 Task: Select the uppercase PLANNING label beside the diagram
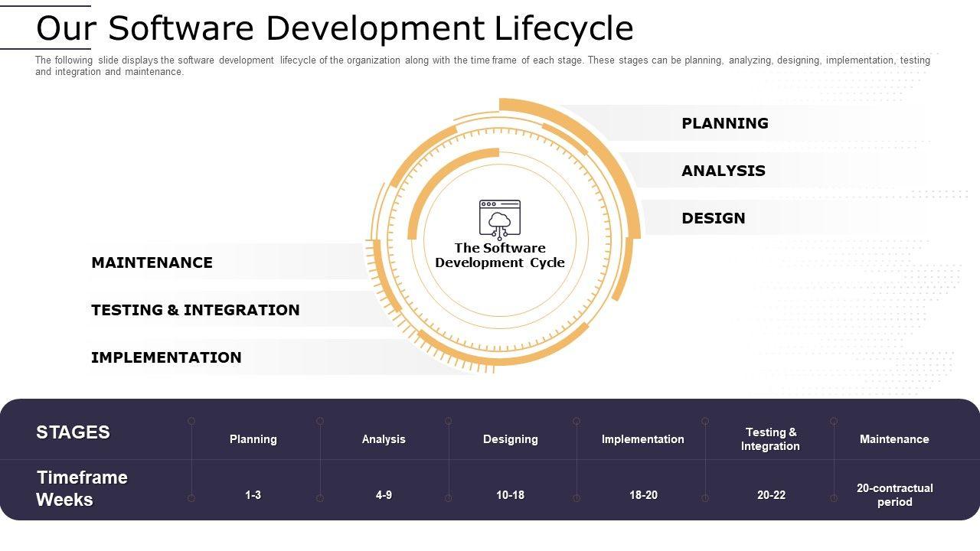(724, 123)
